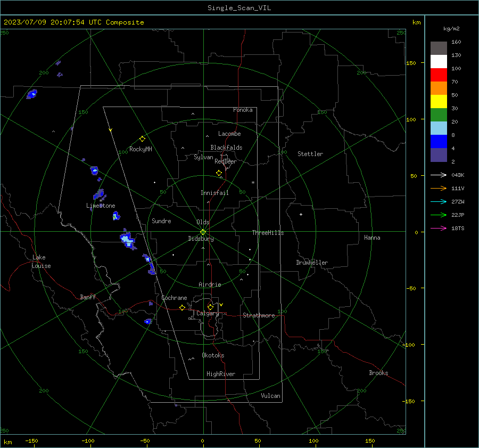The image size is (479, 448).
Task: Click the -150 tick label on bottom axis
Action: (31, 441)
